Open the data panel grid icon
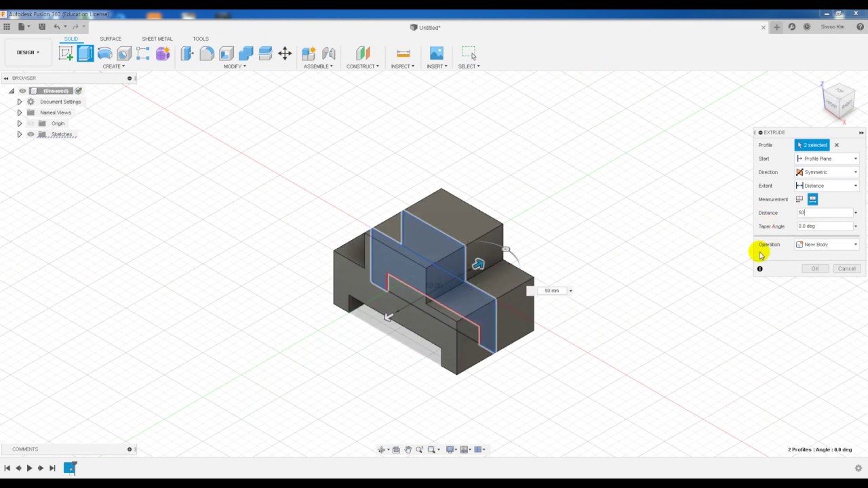868x488 pixels. click(x=7, y=27)
